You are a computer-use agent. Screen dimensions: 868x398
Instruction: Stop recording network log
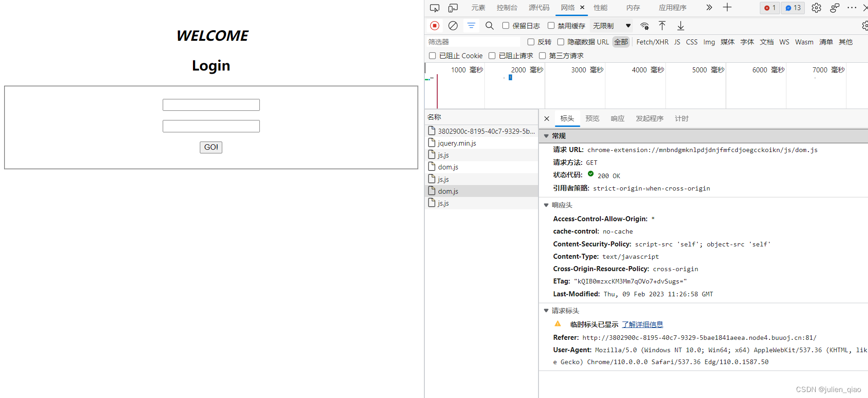click(x=434, y=26)
